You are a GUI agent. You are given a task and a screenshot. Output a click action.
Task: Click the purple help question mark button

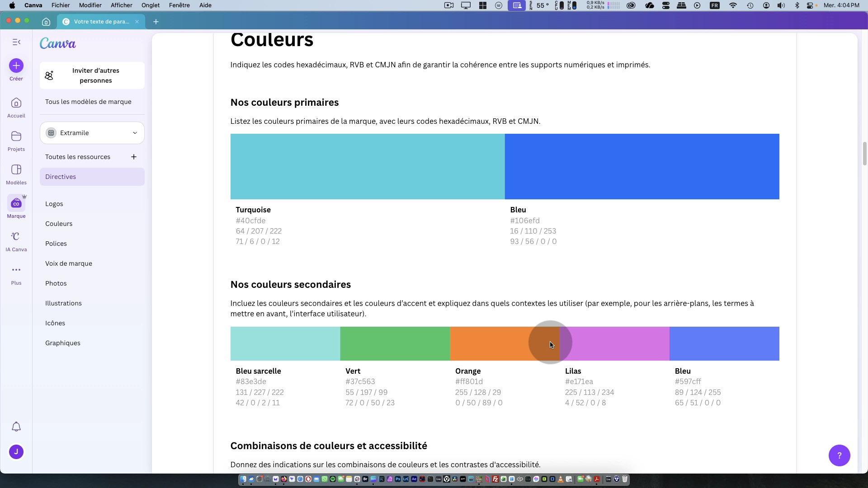tap(839, 455)
